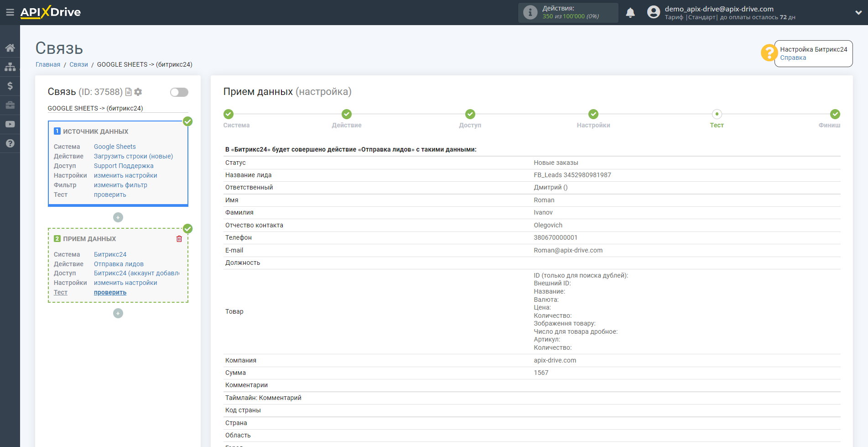
Task: Expand the account dropdown chevron
Action: (858, 13)
